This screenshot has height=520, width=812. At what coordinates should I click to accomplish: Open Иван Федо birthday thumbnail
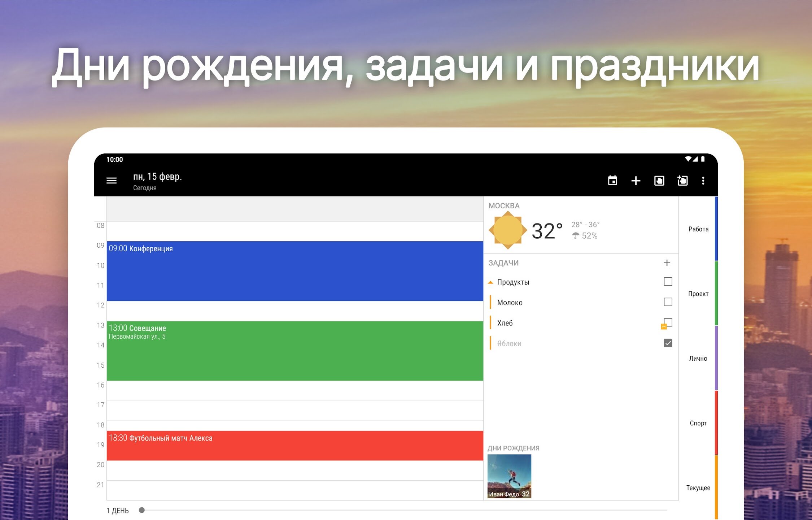pyautogui.click(x=509, y=476)
